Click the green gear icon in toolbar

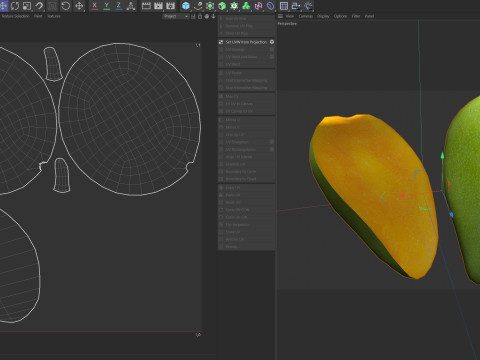click(234, 6)
